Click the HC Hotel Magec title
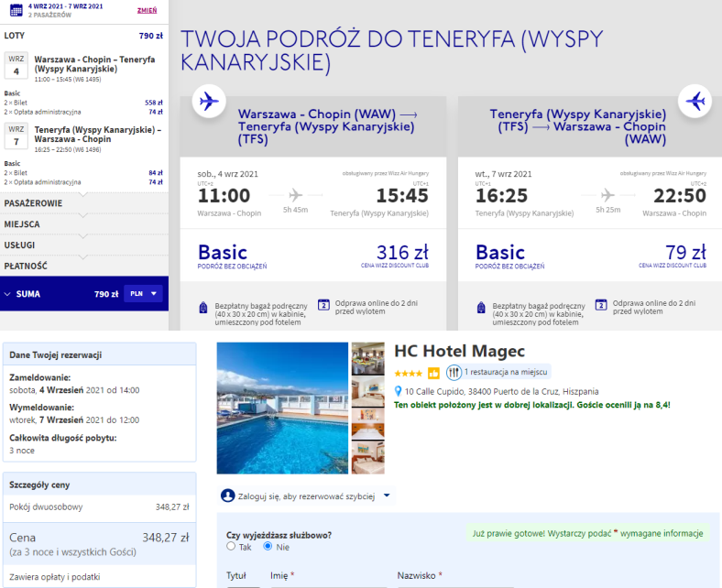This screenshot has height=588, width=722. coord(460,351)
